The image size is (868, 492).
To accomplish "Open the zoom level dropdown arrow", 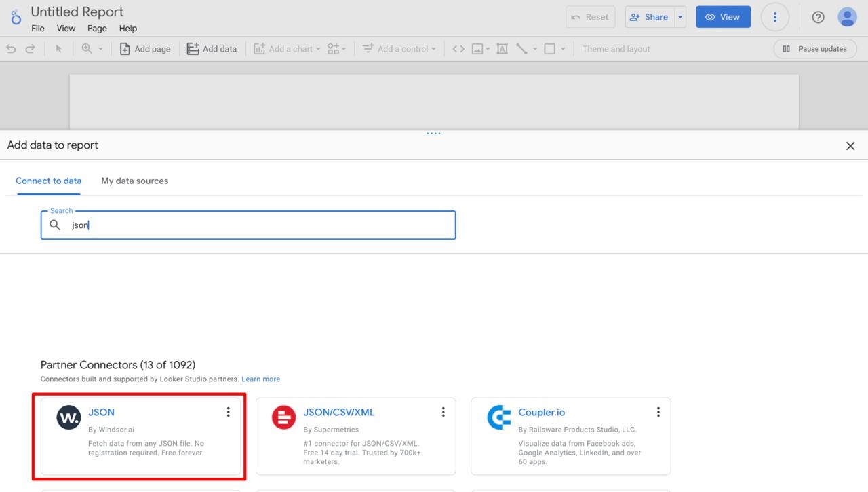I will (x=101, y=49).
